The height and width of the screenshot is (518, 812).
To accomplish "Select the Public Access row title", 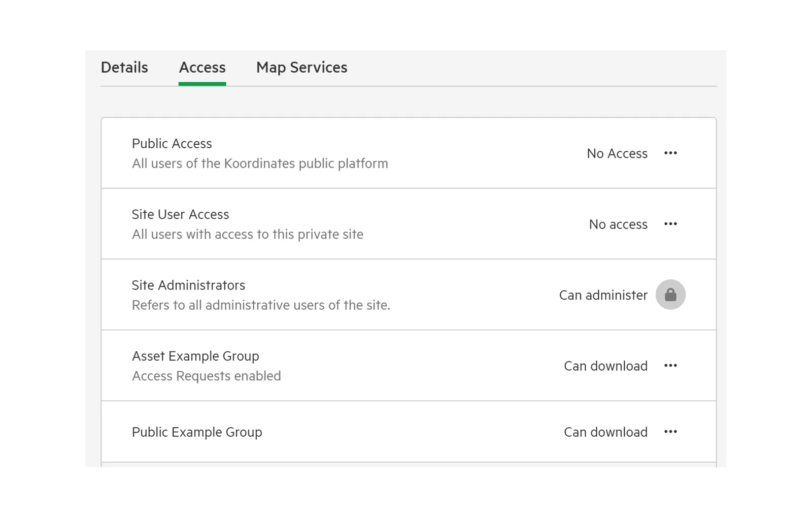I will coord(172,144).
